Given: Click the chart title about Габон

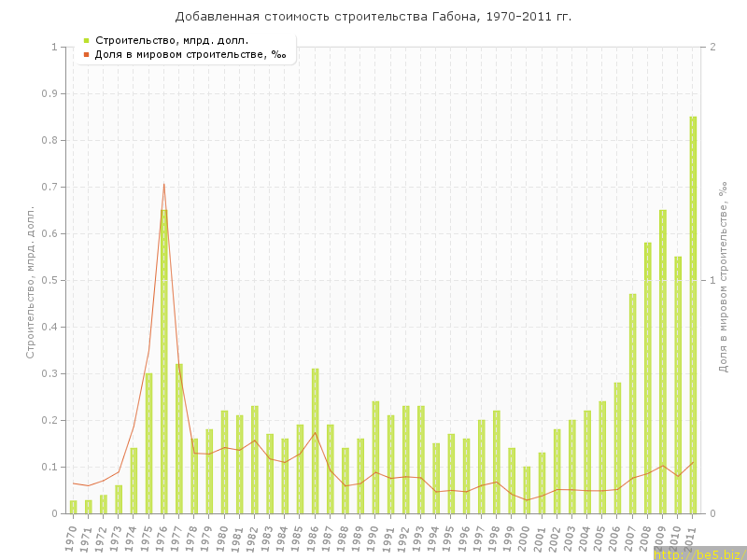Looking at the screenshot, I should tap(373, 17).
